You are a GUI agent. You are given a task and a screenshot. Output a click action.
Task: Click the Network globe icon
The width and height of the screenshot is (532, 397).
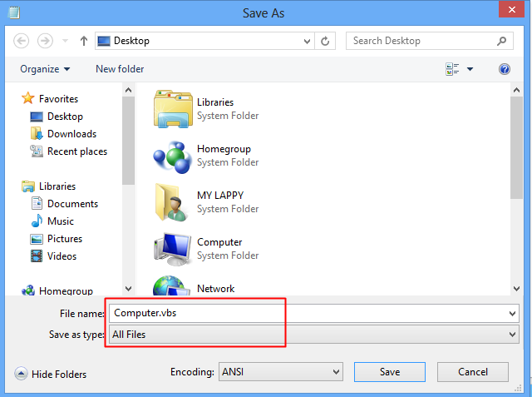point(171,285)
